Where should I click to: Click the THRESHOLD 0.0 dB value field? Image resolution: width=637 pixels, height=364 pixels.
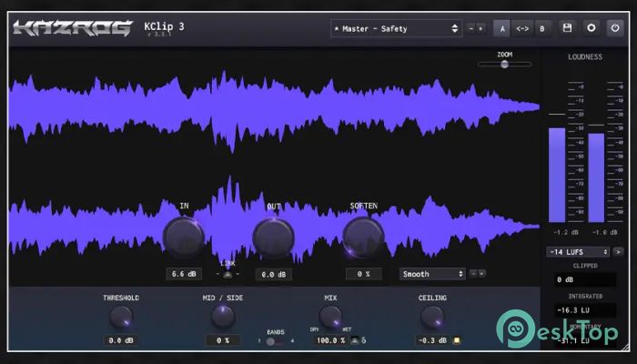point(121,340)
